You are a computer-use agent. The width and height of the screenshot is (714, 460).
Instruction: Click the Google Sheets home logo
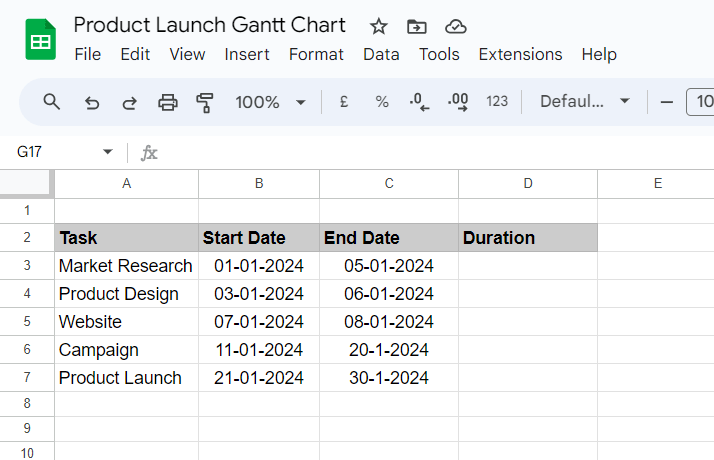(x=40, y=40)
